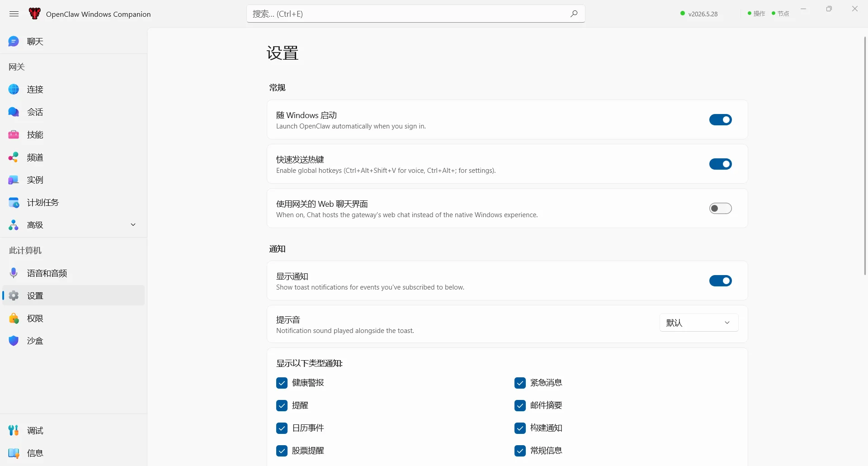Image resolution: width=868 pixels, height=466 pixels.
Task: Click the 连接 globe icon
Action: pos(14,90)
